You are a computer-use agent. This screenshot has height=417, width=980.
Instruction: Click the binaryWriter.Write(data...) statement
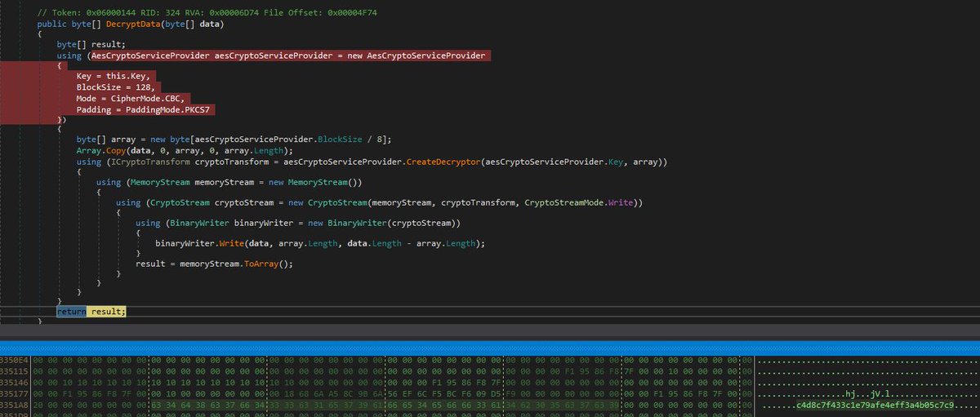pos(318,243)
